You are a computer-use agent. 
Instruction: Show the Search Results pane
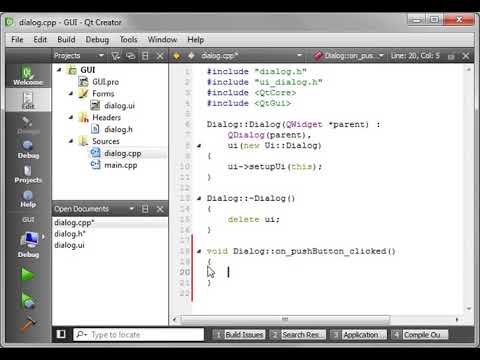298,334
